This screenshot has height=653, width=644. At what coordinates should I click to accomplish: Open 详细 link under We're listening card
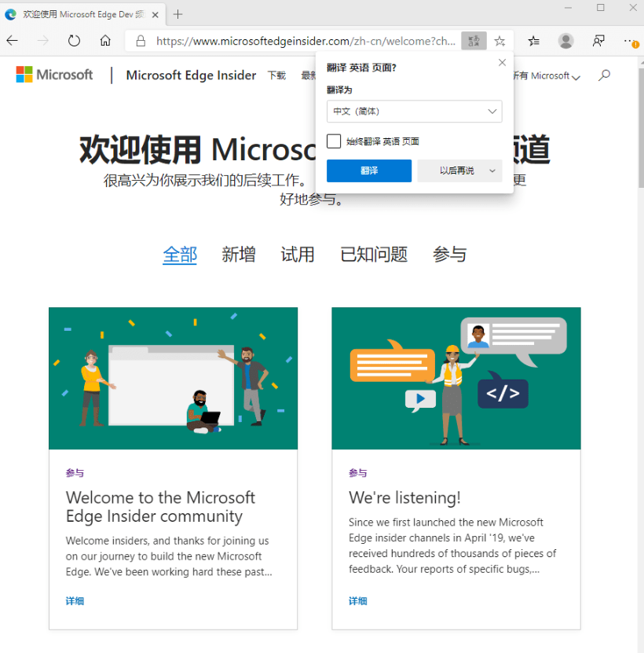358,601
